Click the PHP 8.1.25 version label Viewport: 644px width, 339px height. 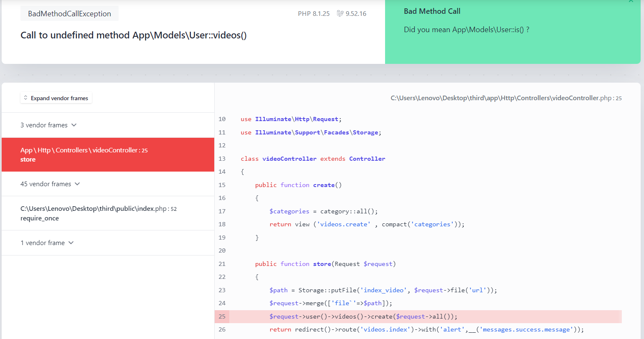[x=314, y=14]
